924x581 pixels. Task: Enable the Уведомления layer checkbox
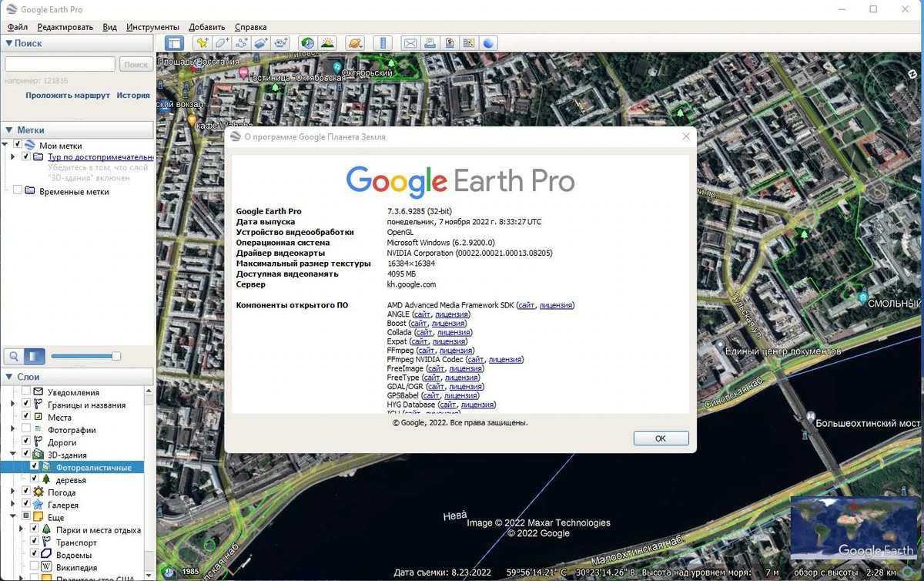point(26,392)
